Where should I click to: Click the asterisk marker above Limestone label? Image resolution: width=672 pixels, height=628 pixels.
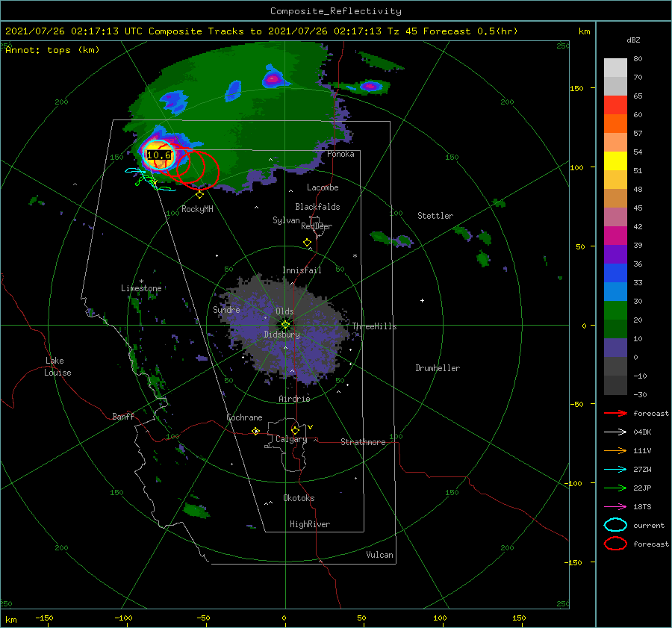(x=141, y=282)
